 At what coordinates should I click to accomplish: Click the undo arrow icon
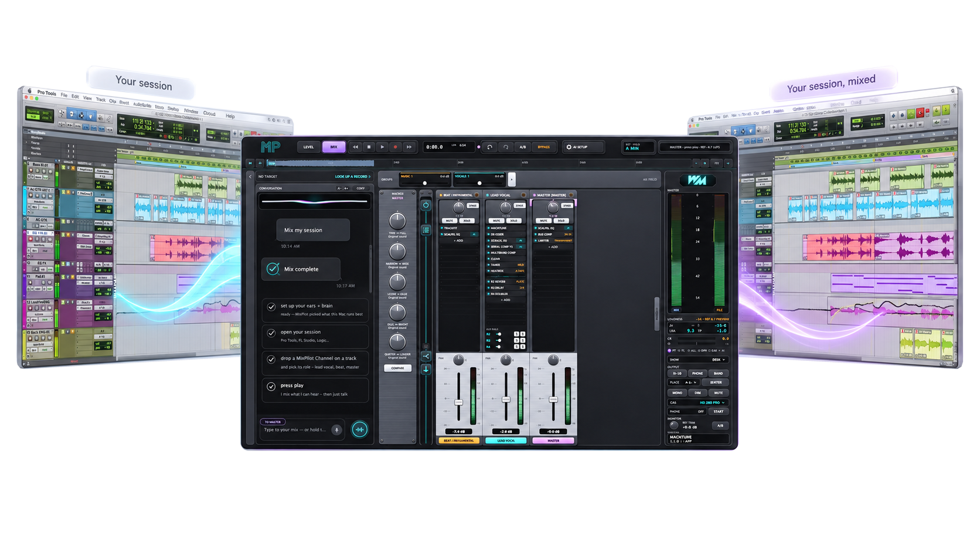pos(490,147)
